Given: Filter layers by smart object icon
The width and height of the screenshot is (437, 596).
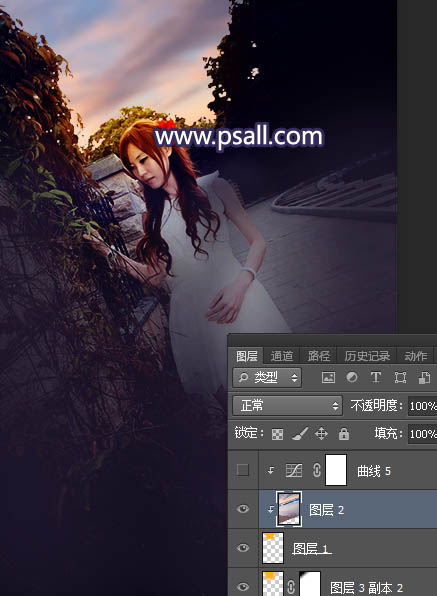Looking at the screenshot, I should pyautogui.click(x=424, y=377).
